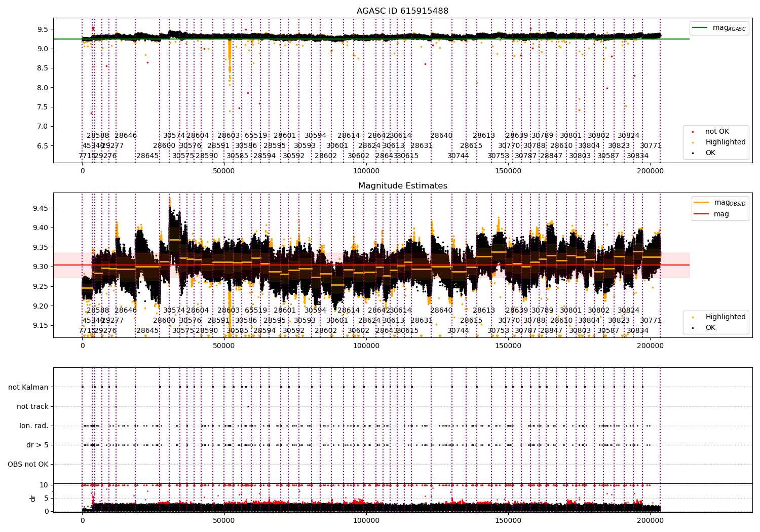This screenshot has height=532, width=760.
Task: Click tick 5 on the dr axis
Action: point(47,498)
